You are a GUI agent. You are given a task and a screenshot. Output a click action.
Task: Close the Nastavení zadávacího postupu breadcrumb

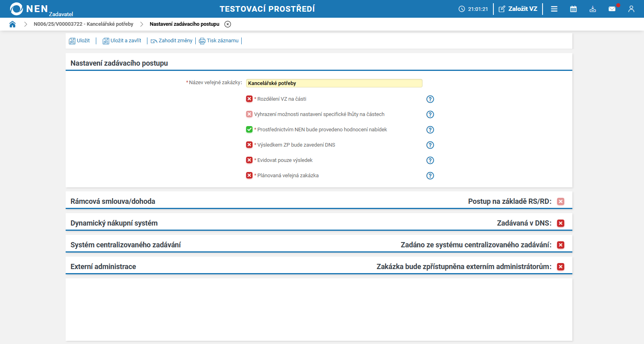(x=228, y=24)
